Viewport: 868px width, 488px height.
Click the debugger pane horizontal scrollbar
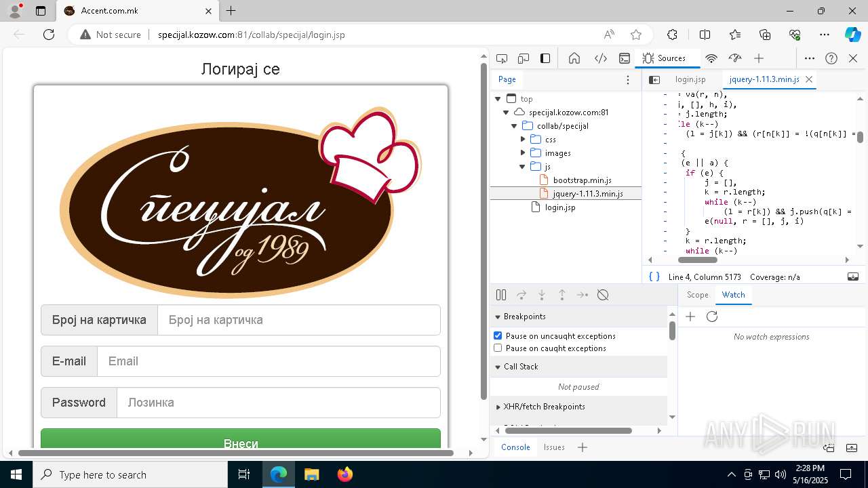(x=568, y=430)
